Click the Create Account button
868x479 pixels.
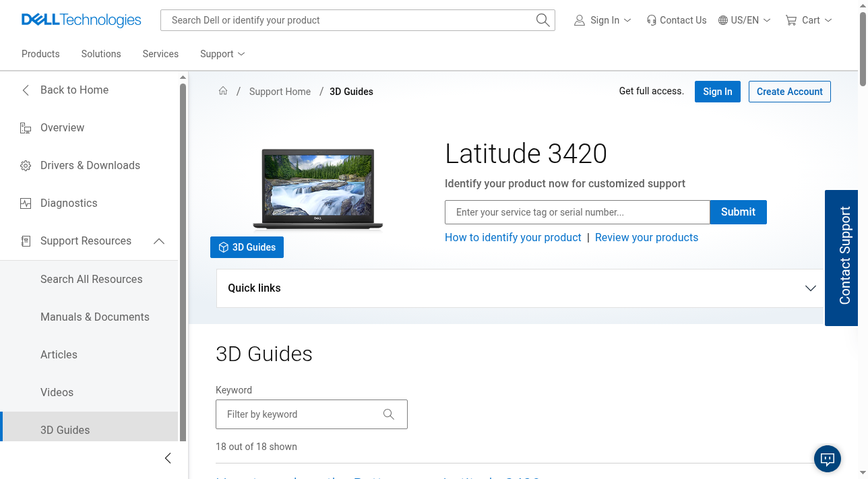pyautogui.click(x=790, y=92)
